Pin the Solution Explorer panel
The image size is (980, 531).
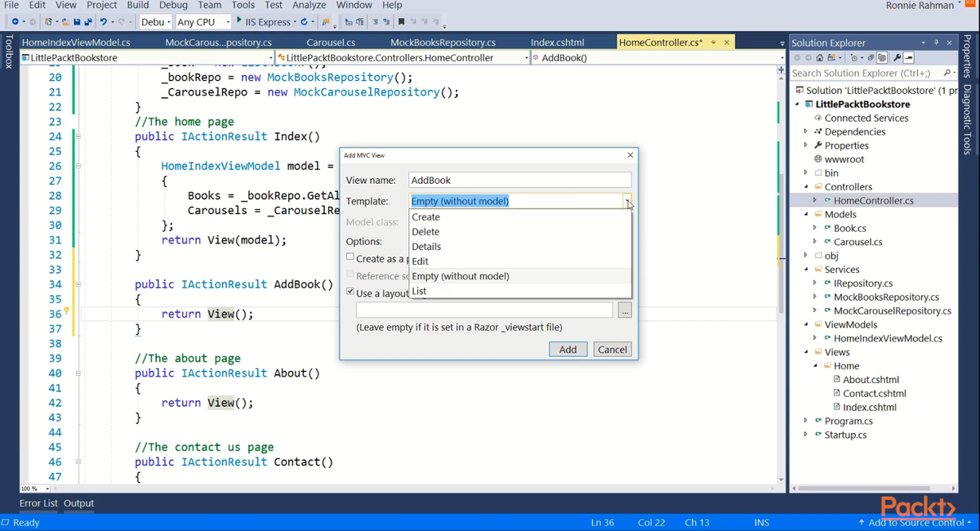click(x=936, y=42)
